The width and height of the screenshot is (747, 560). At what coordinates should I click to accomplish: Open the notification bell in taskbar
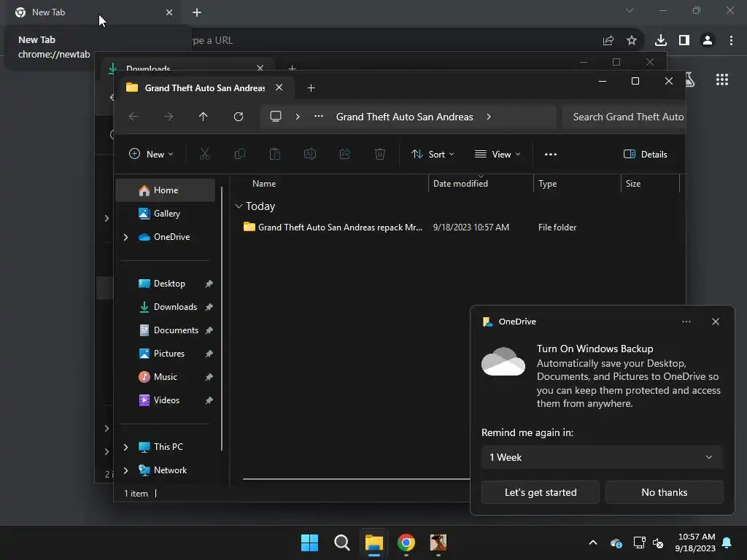pos(727,542)
